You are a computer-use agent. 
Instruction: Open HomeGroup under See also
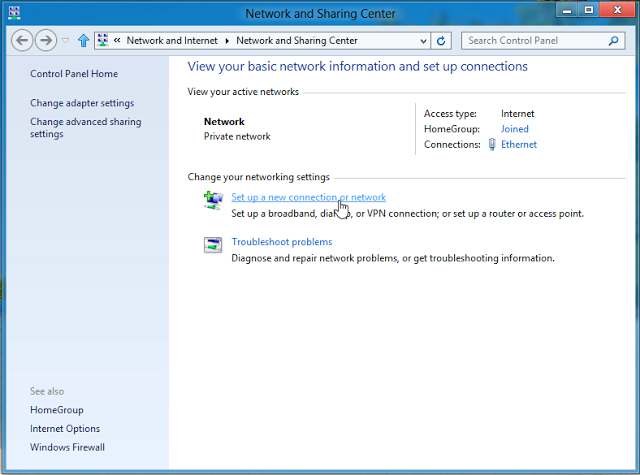click(x=57, y=410)
